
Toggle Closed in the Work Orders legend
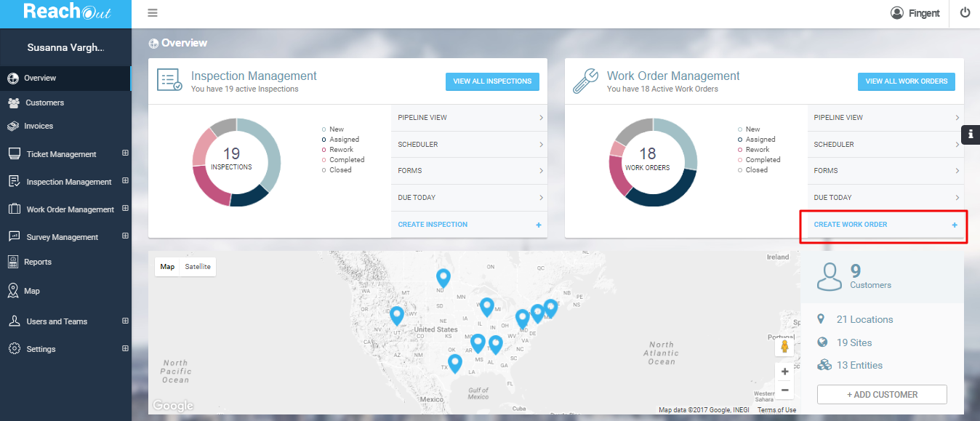click(752, 170)
